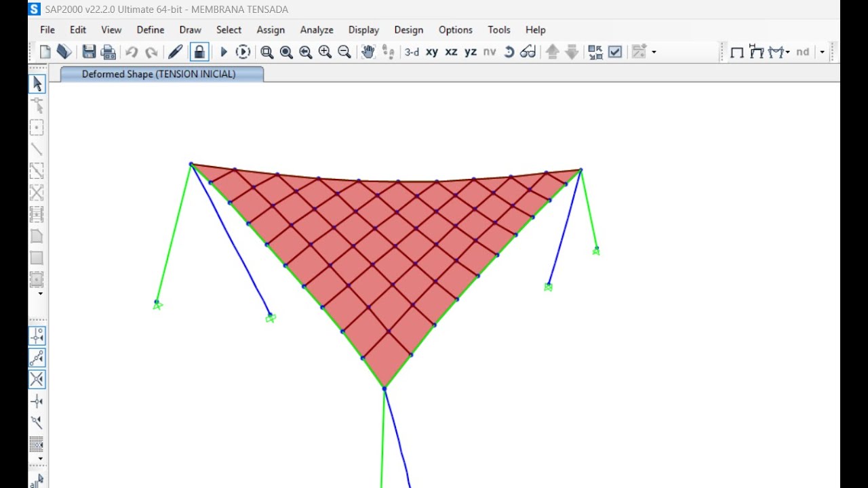Pick the draw rectangular area tool
The height and width of the screenshot is (488, 868).
[x=37, y=258]
